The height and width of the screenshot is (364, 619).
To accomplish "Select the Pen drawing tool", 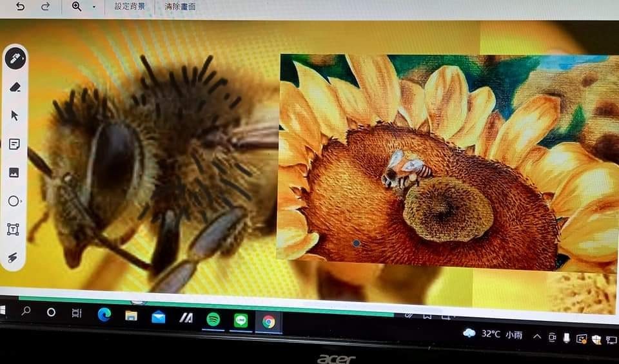I will click(15, 59).
